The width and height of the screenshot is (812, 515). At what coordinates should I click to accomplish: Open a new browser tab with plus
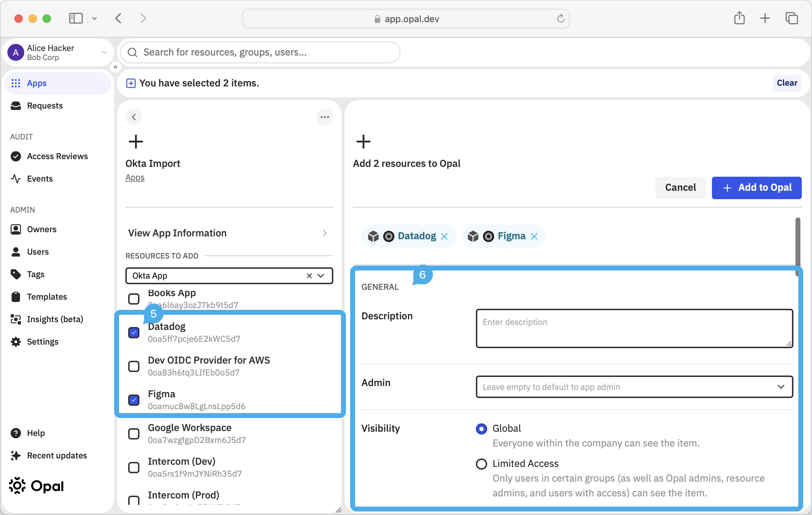pos(765,18)
